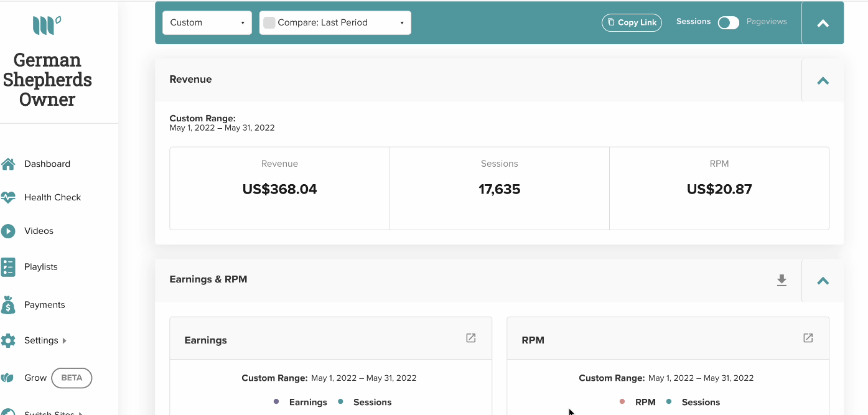Click the Health Check heartbeat icon
Viewport: 868px width, 415px height.
(x=8, y=198)
